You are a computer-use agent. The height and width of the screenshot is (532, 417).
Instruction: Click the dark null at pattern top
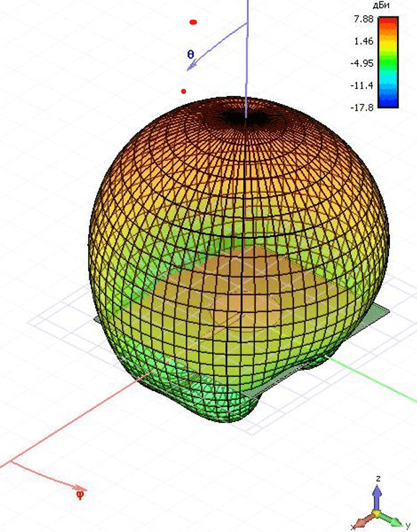pos(245,118)
